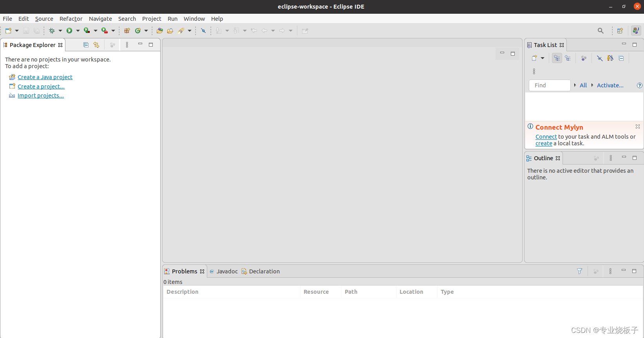Open the Problems View Menu
Screen dimensions: 644x338
click(610, 271)
